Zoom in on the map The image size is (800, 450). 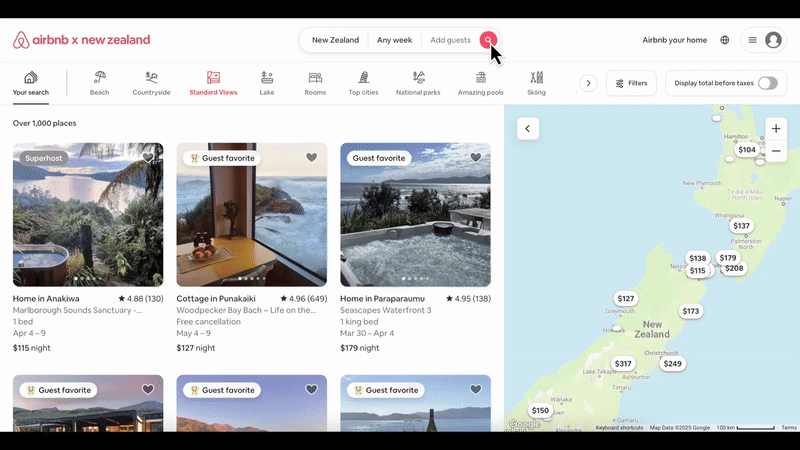point(776,129)
